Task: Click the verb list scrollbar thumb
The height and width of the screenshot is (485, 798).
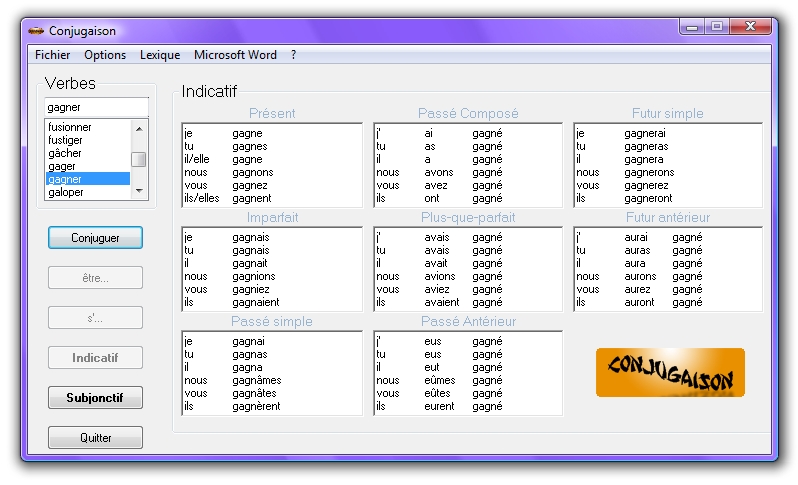Action: 139,159
